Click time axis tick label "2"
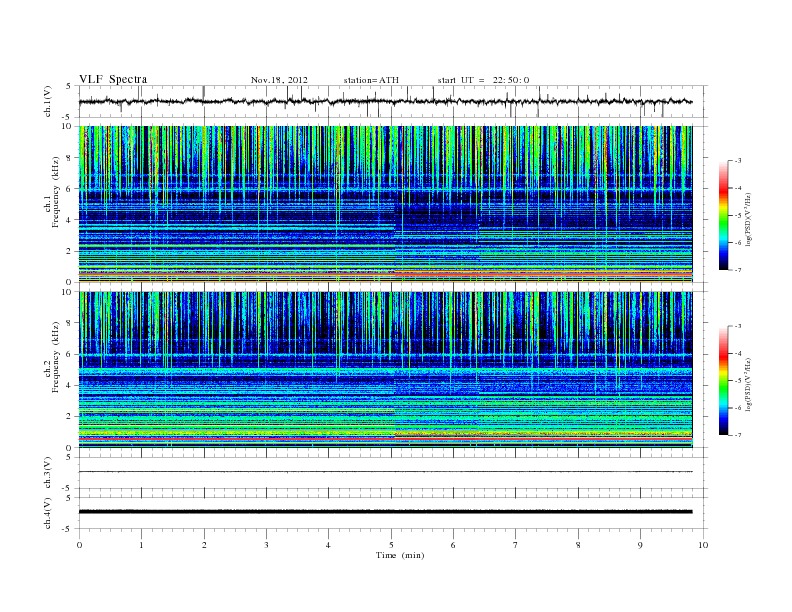The height and width of the screenshot is (612, 792). pos(204,545)
